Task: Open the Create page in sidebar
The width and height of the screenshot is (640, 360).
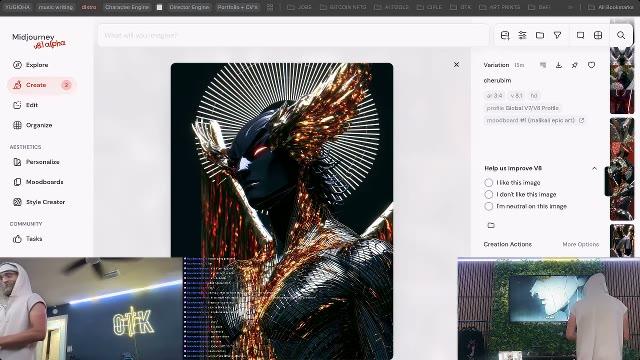Action: (x=41, y=85)
